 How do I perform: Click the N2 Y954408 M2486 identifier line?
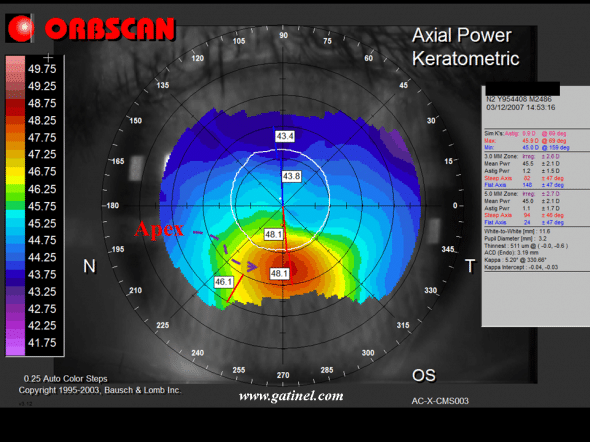pos(519,99)
